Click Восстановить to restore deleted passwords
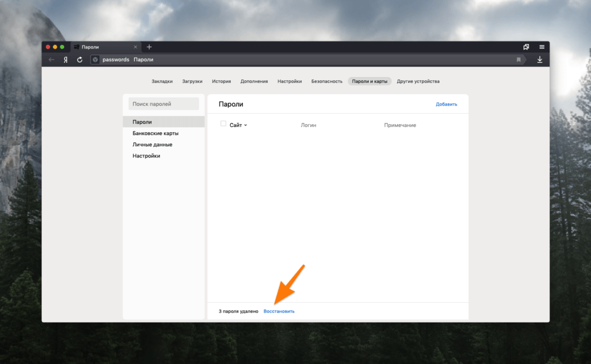Viewport: 591px width, 364px height. [x=279, y=312]
